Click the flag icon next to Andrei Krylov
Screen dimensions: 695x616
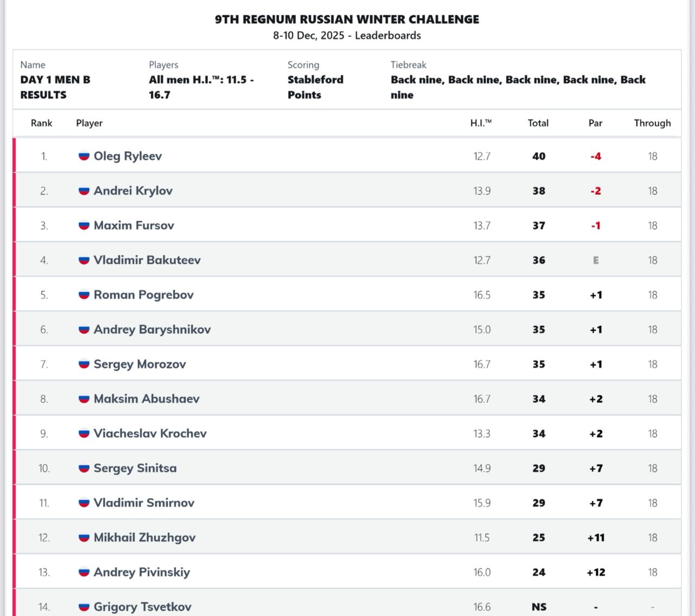tap(84, 191)
